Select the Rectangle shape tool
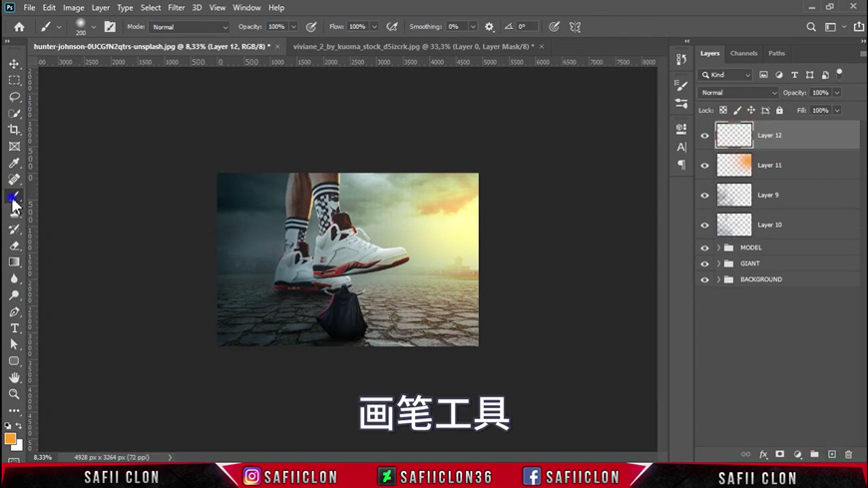The width and height of the screenshot is (868, 488). pyautogui.click(x=14, y=361)
